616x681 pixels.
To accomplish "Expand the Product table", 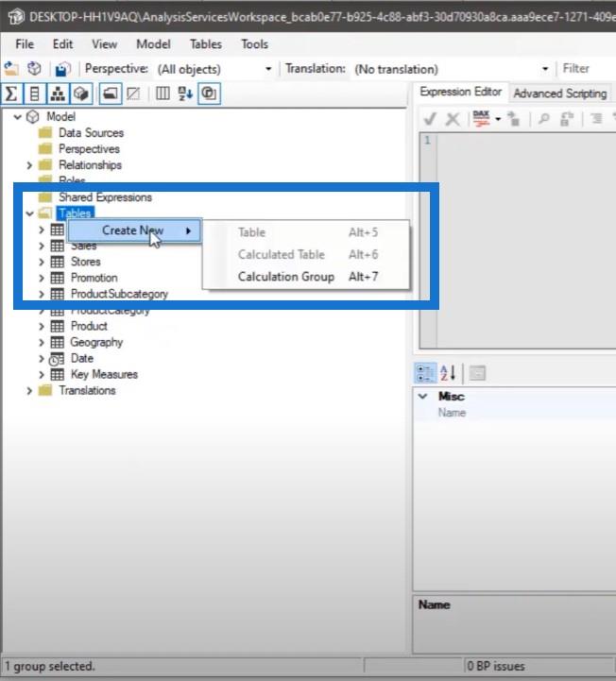I will coord(42,326).
